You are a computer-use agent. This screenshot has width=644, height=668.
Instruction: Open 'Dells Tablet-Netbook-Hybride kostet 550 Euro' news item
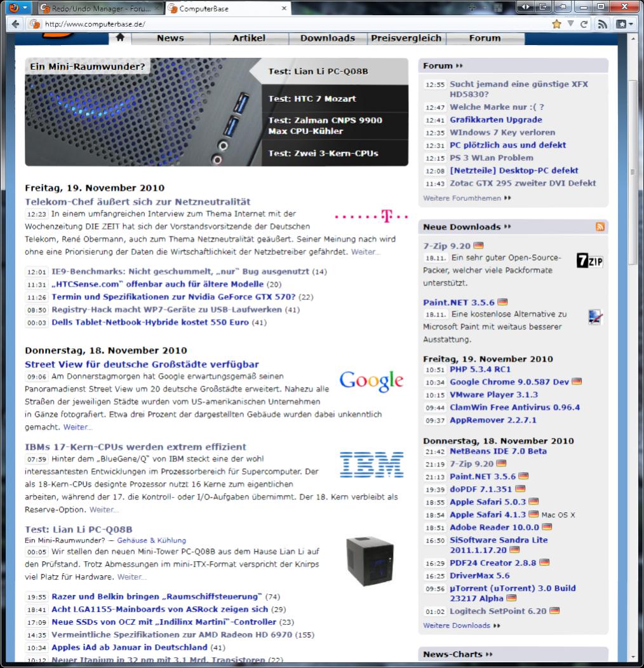tap(150, 322)
